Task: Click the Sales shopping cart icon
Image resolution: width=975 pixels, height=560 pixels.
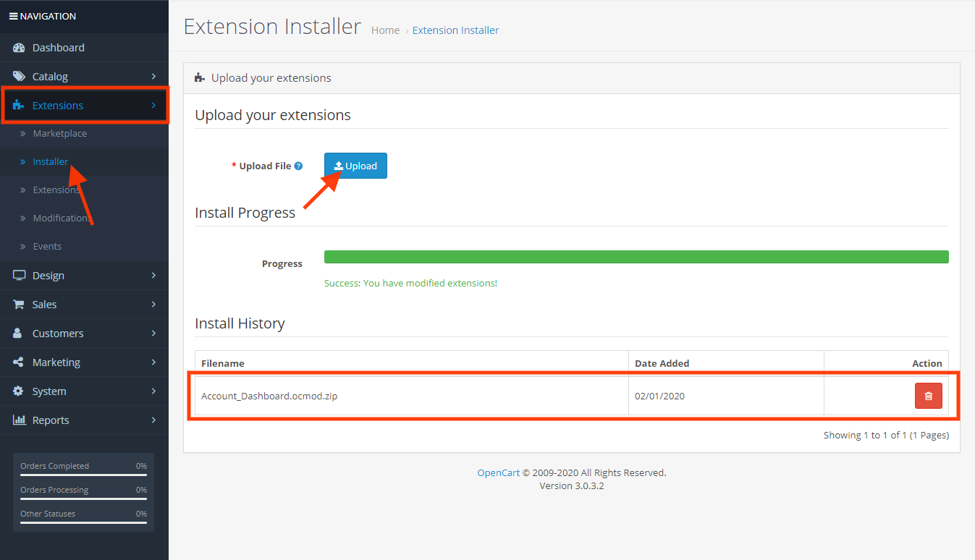Action: click(x=19, y=305)
